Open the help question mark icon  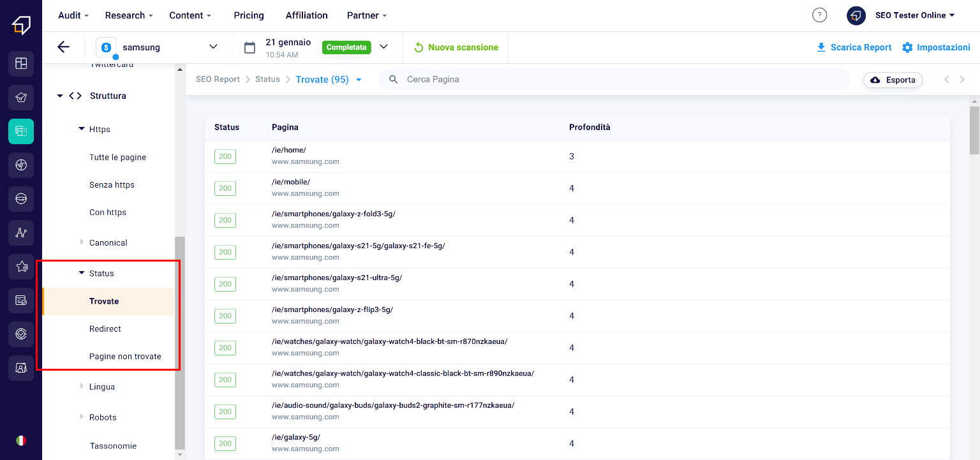(x=819, y=15)
